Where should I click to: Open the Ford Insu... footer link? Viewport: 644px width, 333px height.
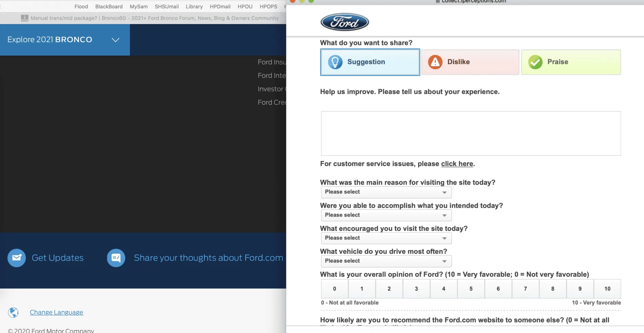(271, 62)
